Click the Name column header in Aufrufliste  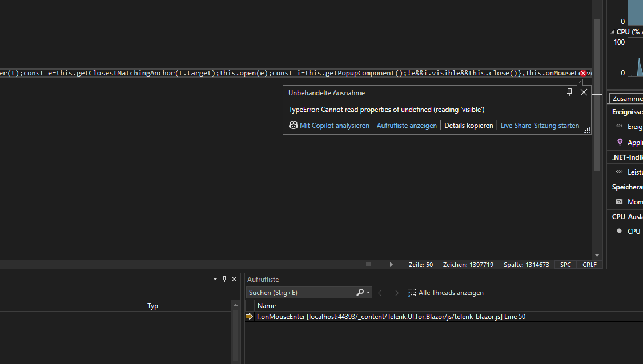pyautogui.click(x=267, y=306)
